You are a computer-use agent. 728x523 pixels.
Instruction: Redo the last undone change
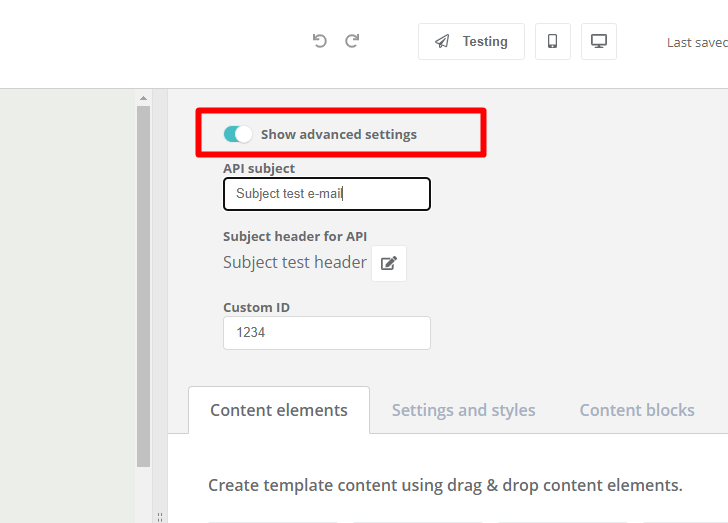pos(352,41)
